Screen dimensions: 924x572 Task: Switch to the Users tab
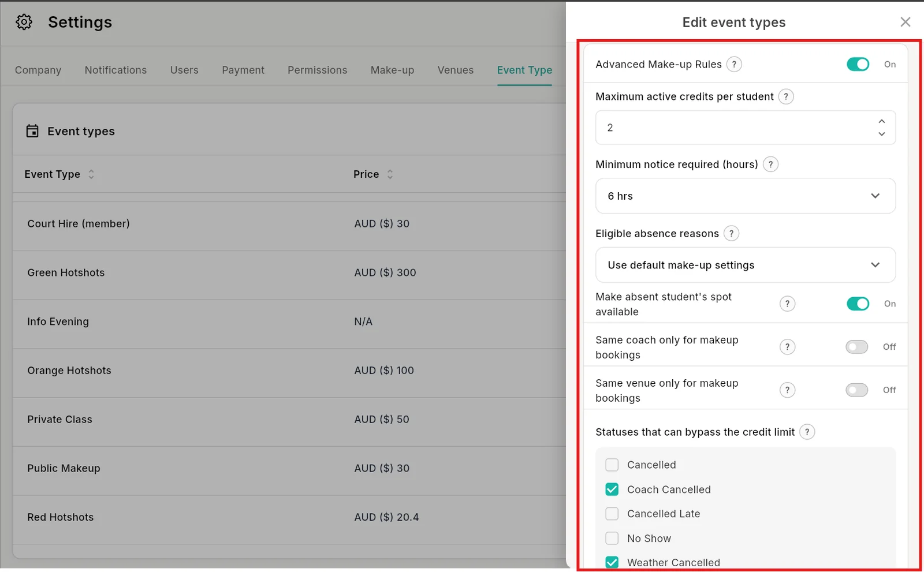pos(184,70)
